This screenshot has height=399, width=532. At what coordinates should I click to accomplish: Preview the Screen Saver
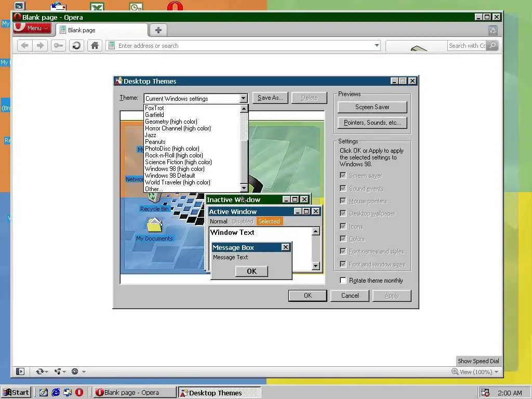pyautogui.click(x=372, y=107)
